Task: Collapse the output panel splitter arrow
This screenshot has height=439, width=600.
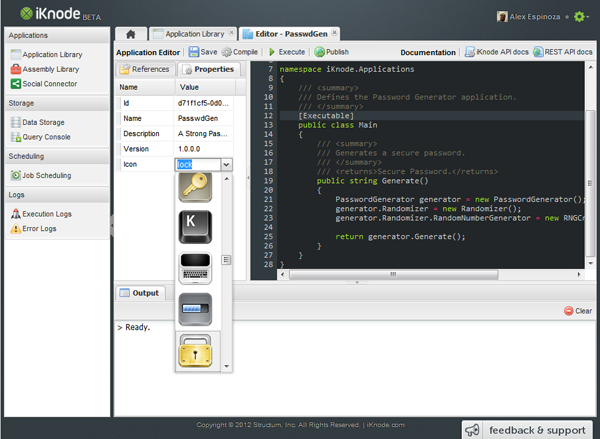Action: pos(357,282)
